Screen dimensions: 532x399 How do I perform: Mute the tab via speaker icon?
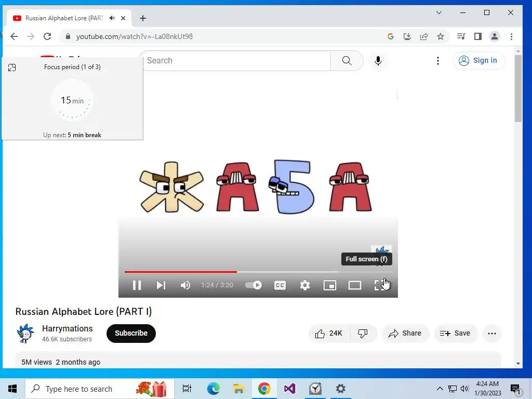[112, 18]
